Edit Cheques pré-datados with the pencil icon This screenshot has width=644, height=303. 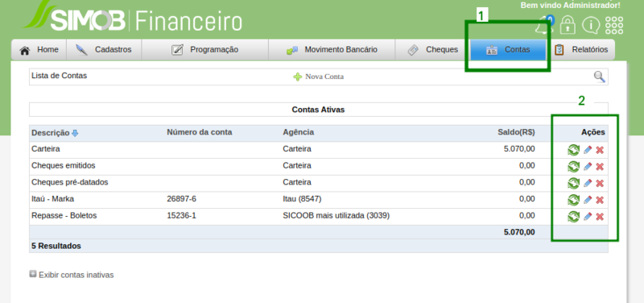588,183
